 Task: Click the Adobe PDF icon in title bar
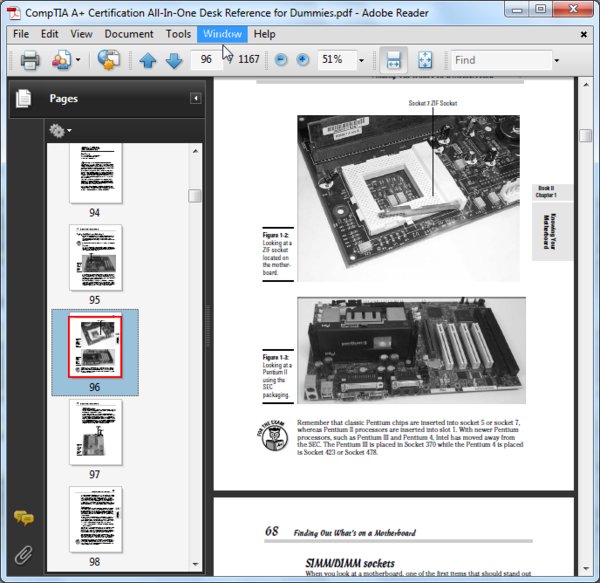(x=14, y=12)
